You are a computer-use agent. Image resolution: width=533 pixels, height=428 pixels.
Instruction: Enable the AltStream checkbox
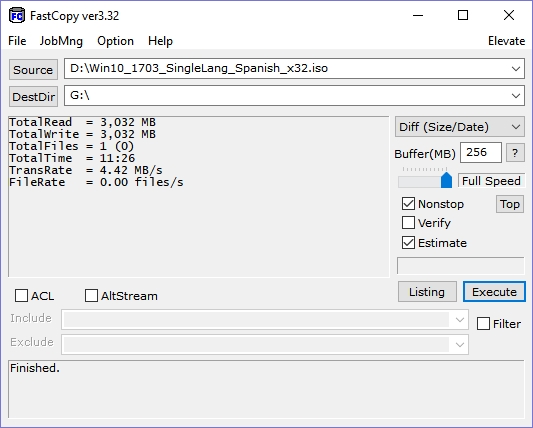pyautogui.click(x=91, y=296)
